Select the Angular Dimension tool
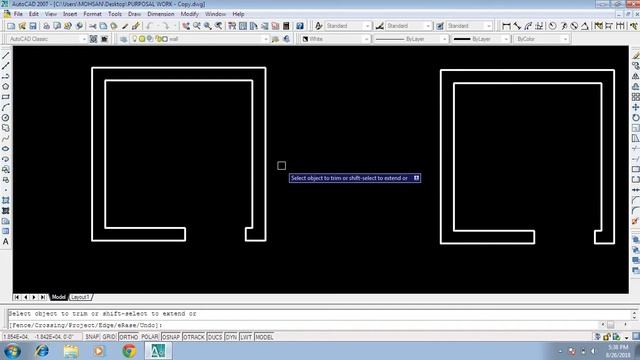This screenshot has height=360, width=640. [585, 26]
